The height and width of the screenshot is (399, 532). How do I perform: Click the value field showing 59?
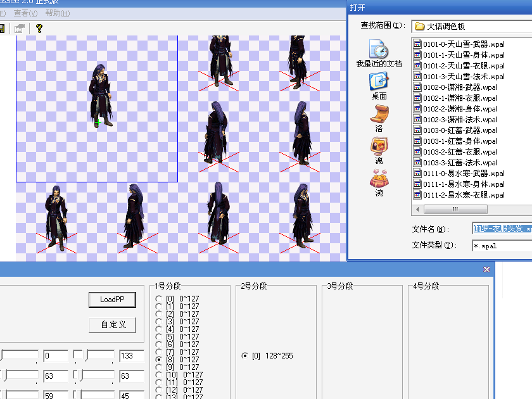point(56,395)
